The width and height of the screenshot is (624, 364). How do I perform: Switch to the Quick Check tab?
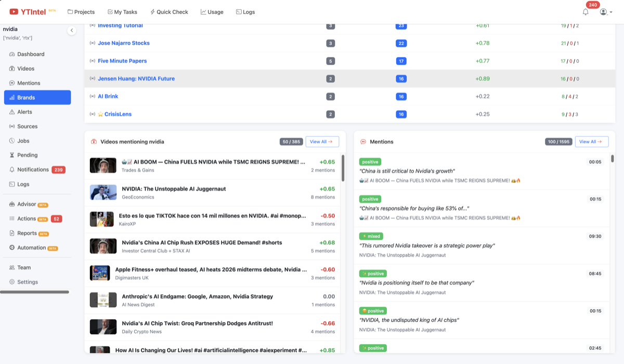[169, 12]
